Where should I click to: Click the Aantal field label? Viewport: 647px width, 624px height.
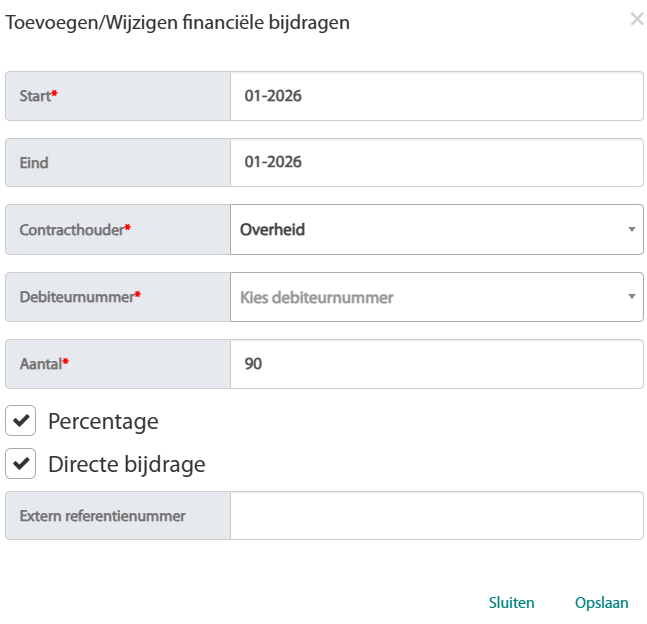(x=42, y=364)
